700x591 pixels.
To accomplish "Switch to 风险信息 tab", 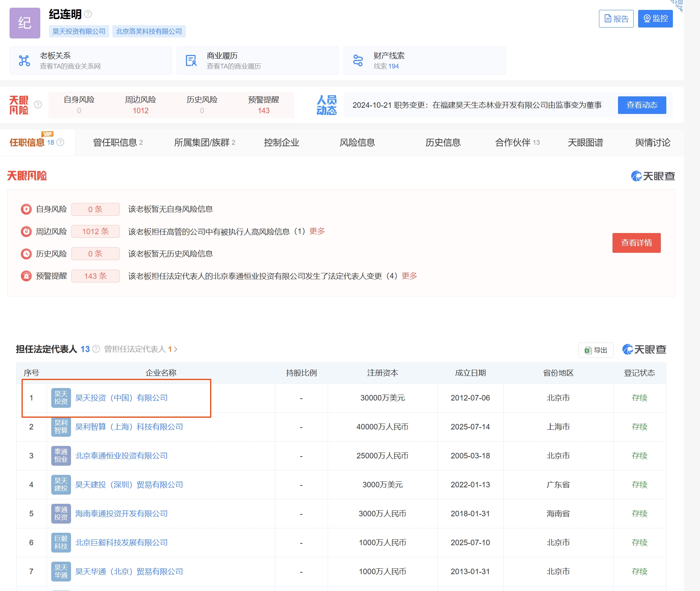I will point(357,143).
